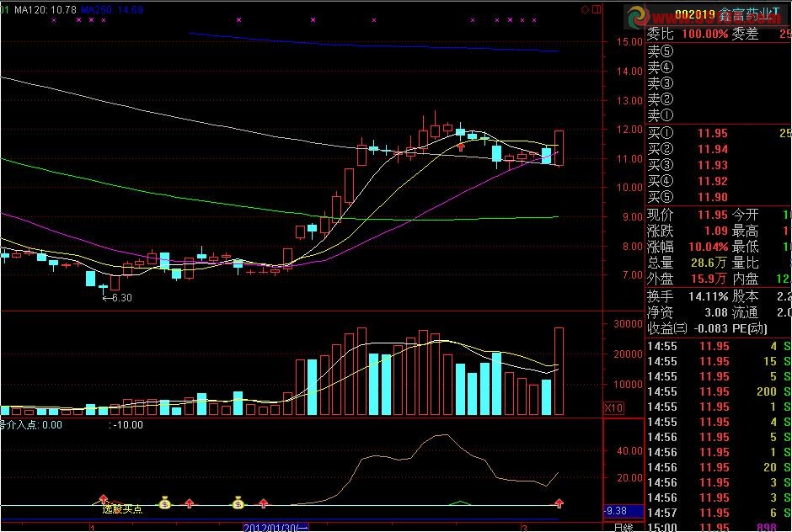The width and height of the screenshot is (792, 532).
Task: Click the 日线 period label
Action: tap(624, 528)
